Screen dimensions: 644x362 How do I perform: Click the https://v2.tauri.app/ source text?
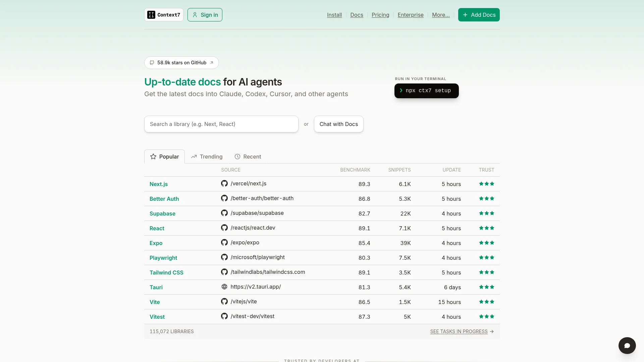pyautogui.click(x=256, y=287)
